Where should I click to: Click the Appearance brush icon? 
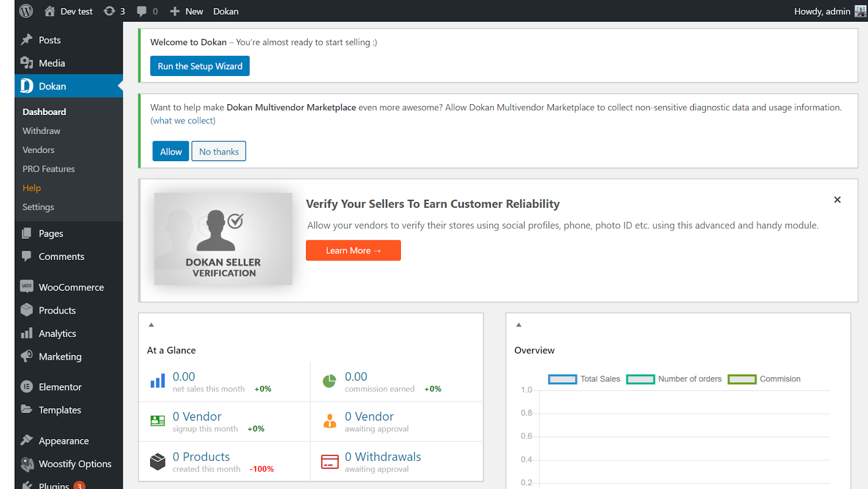pyautogui.click(x=27, y=440)
